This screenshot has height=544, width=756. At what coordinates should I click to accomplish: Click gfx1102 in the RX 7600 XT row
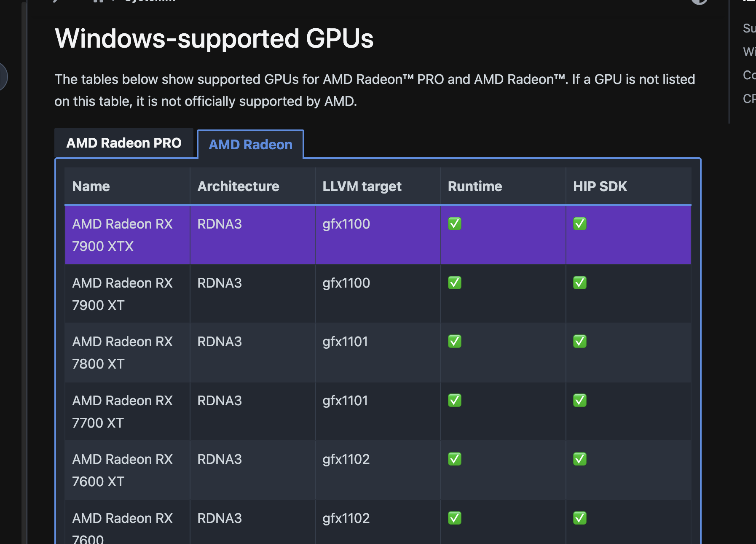(x=346, y=459)
